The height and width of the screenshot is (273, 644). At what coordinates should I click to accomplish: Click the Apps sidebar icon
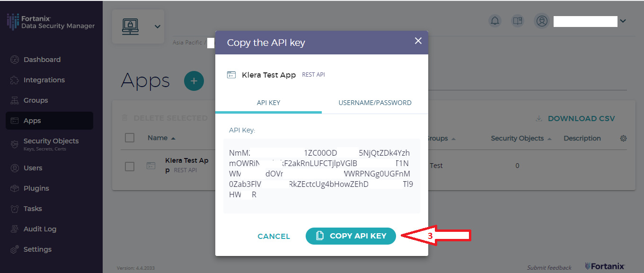(15, 121)
